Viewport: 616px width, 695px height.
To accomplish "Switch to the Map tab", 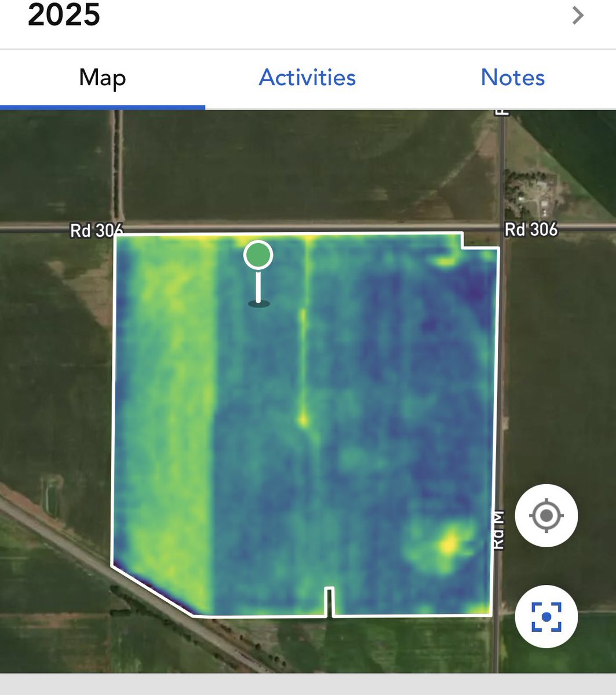I will pos(103,78).
